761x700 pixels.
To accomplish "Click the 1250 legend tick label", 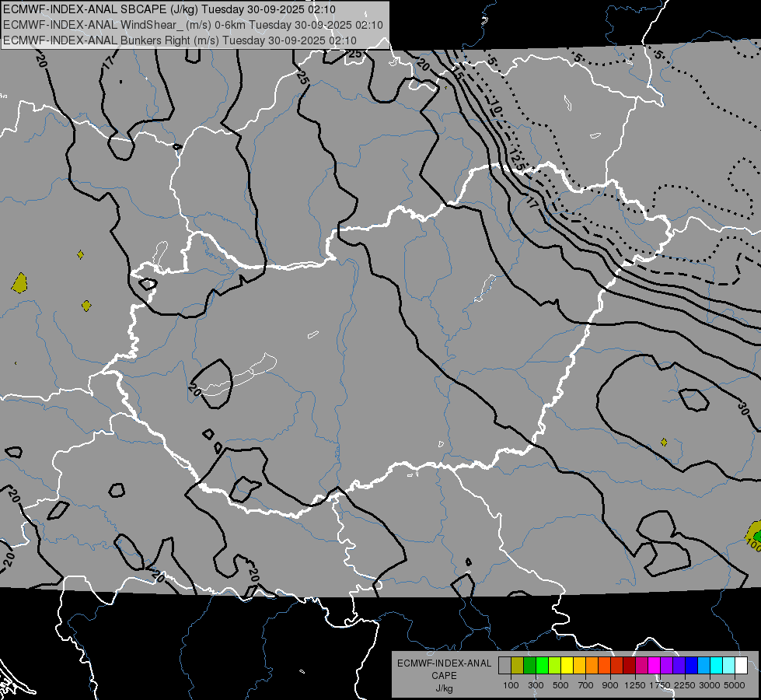I will click(x=635, y=685).
